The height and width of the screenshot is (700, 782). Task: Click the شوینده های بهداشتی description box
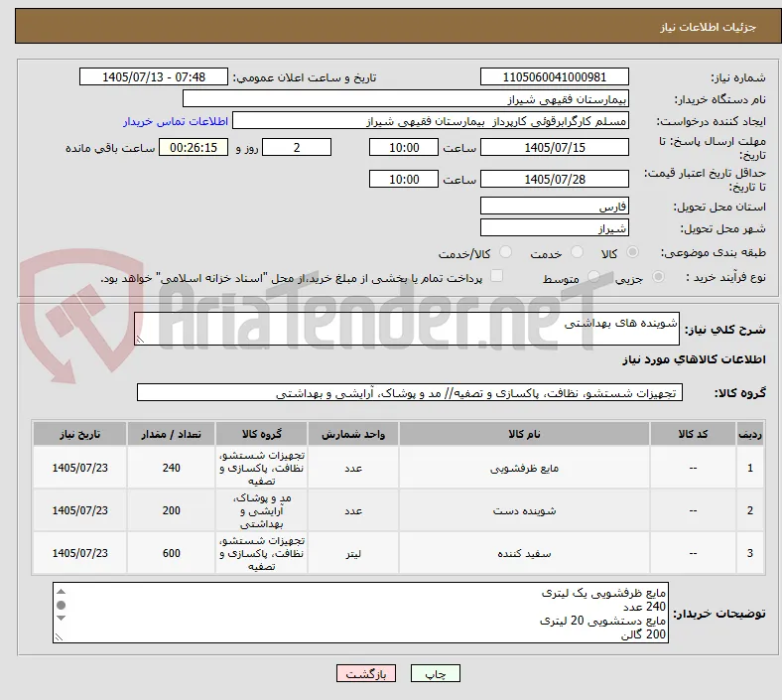(x=407, y=329)
